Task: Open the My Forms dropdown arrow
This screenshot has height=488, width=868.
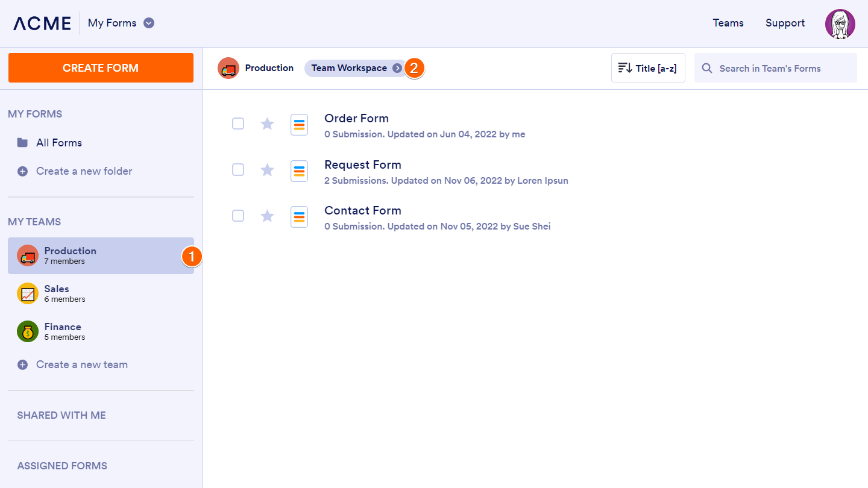Action: (x=149, y=23)
